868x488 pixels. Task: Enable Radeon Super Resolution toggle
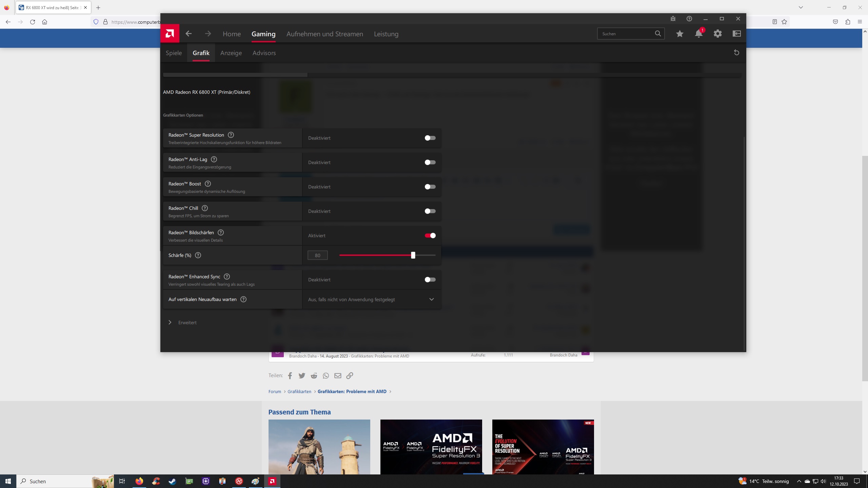(430, 138)
